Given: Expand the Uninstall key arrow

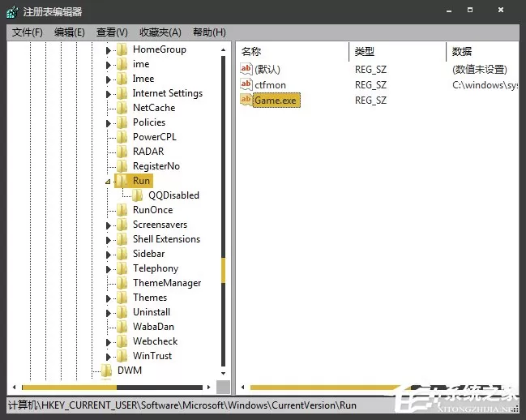Looking at the screenshot, I should tap(109, 313).
